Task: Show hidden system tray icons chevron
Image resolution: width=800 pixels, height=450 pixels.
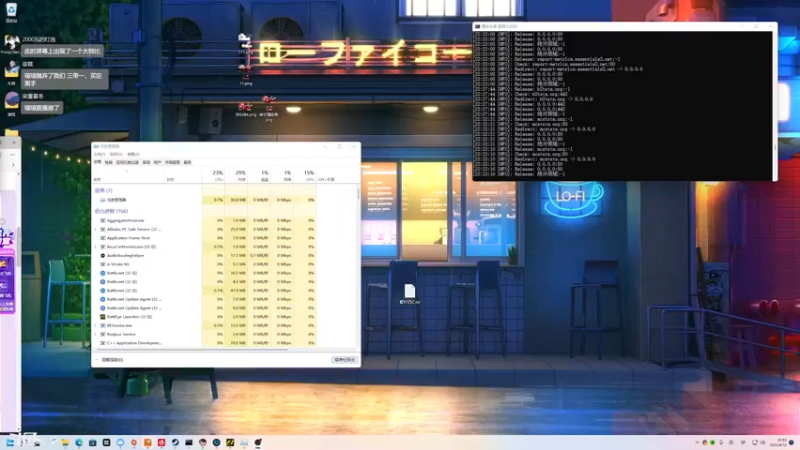Action: pyautogui.click(x=697, y=442)
